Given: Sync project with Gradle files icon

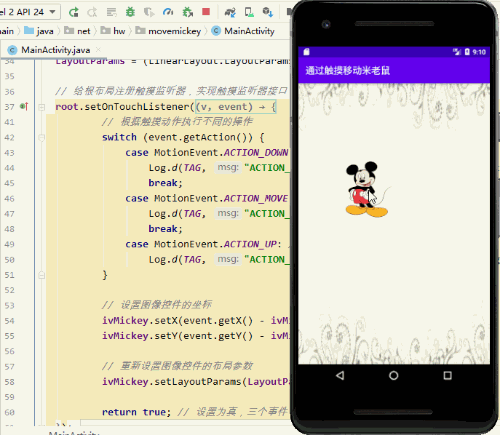Looking at the screenshot, I should [x=230, y=13].
